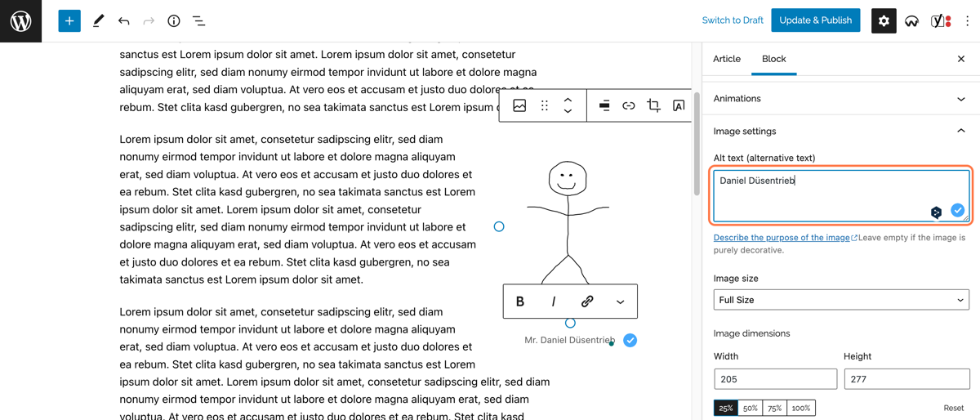
Task: Open the image alignment options
Action: [604, 105]
